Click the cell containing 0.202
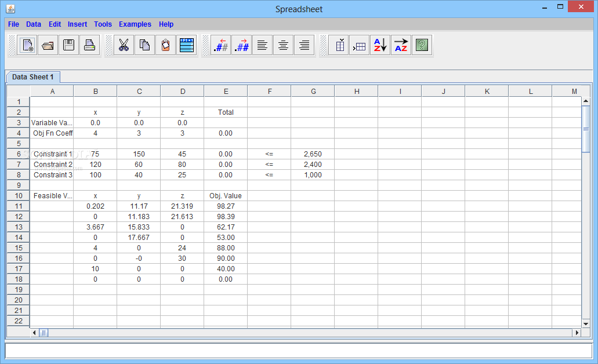 95,206
